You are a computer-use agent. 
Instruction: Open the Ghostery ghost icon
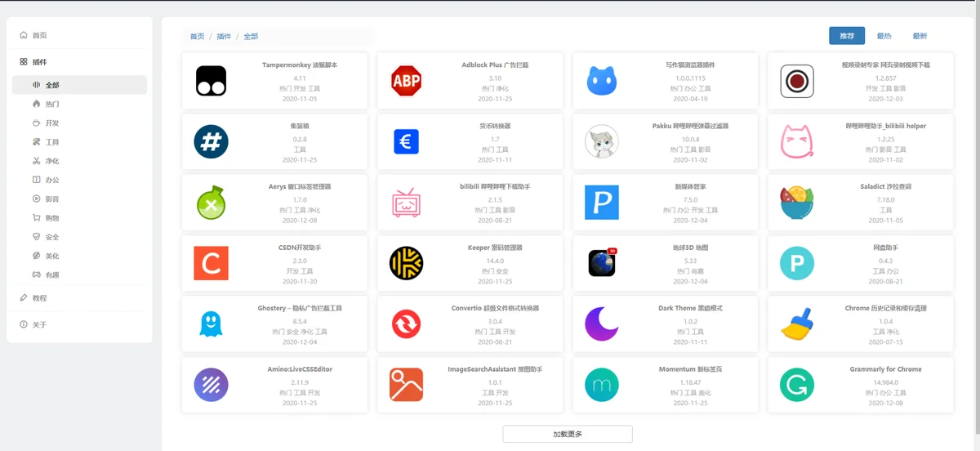pyautogui.click(x=211, y=324)
